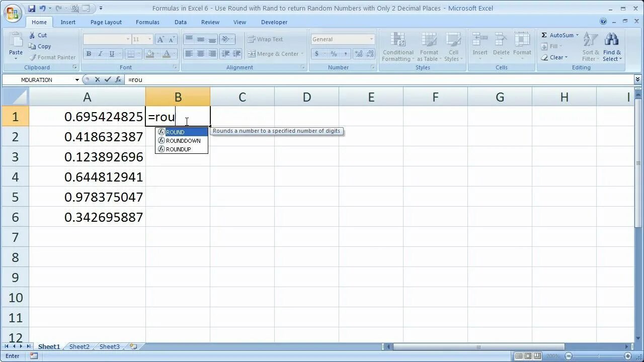
Task: Middle align cell content
Action: pyautogui.click(x=200, y=39)
